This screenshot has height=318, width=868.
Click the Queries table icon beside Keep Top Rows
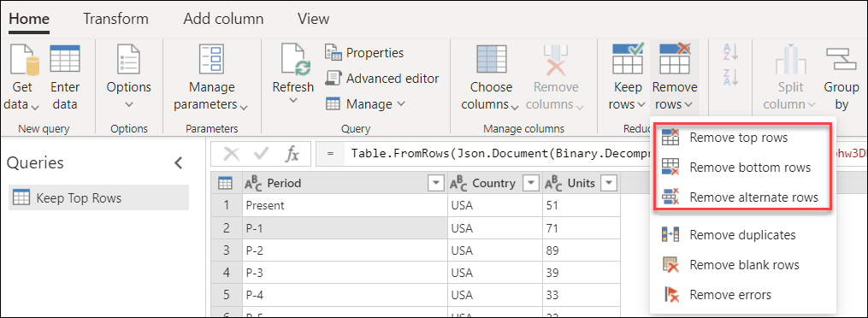[x=21, y=198]
